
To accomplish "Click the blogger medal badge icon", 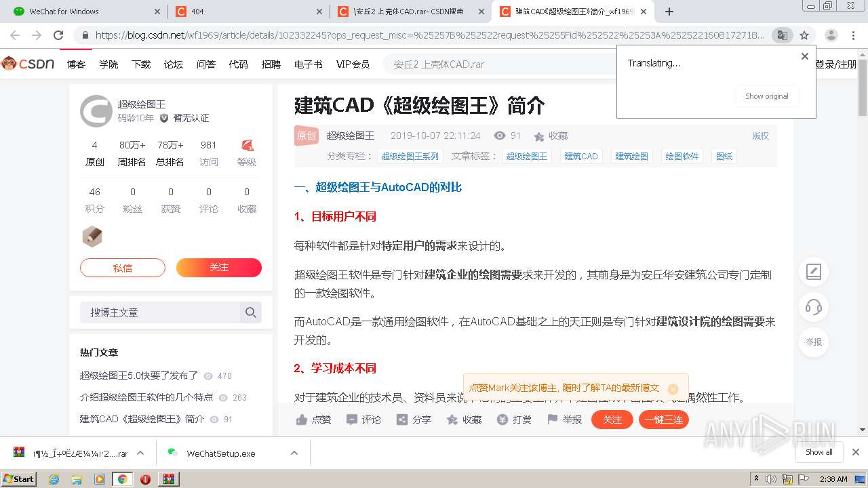I will click(92, 237).
